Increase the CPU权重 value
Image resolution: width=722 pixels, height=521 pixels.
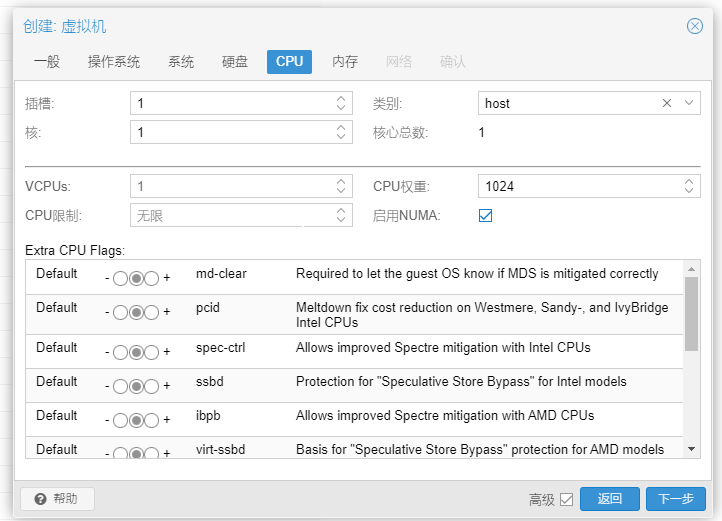(689, 181)
